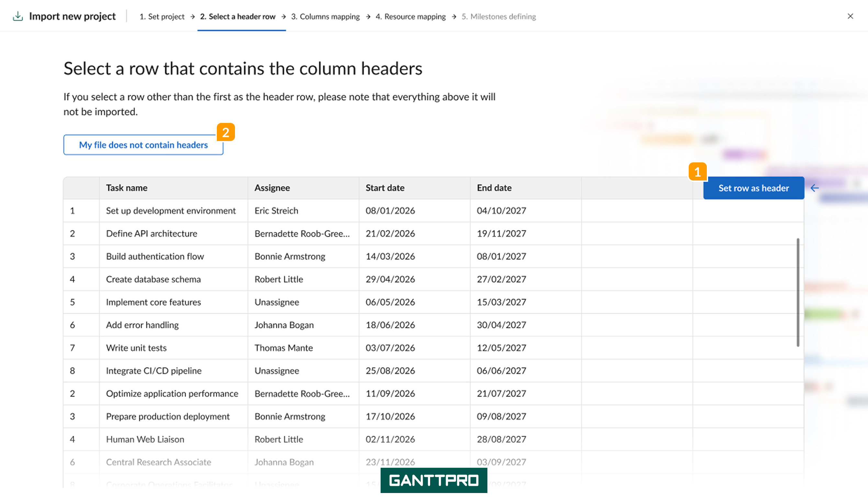The height and width of the screenshot is (504, 868).
Task: Click the import download icon beside the title
Action: 18,16
